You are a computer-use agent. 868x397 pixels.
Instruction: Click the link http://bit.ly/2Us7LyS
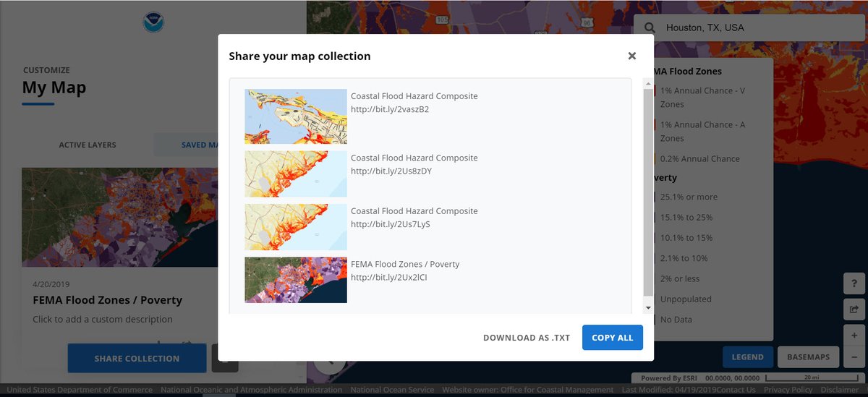coord(391,224)
